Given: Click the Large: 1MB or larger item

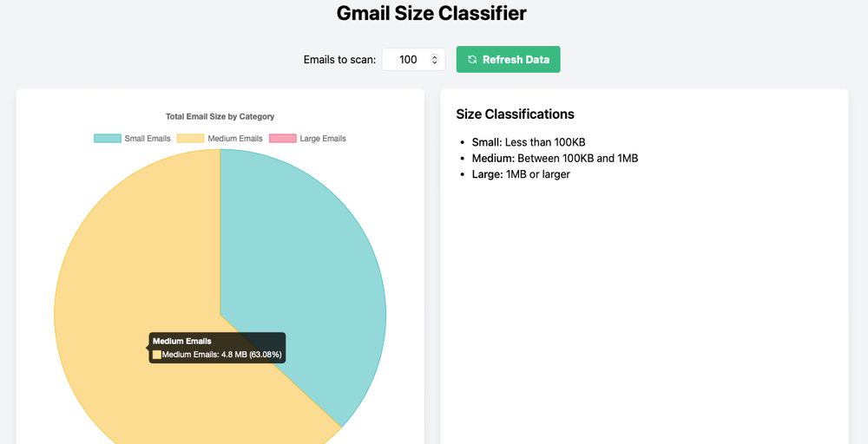Looking at the screenshot, I should [x=520, y=174].
